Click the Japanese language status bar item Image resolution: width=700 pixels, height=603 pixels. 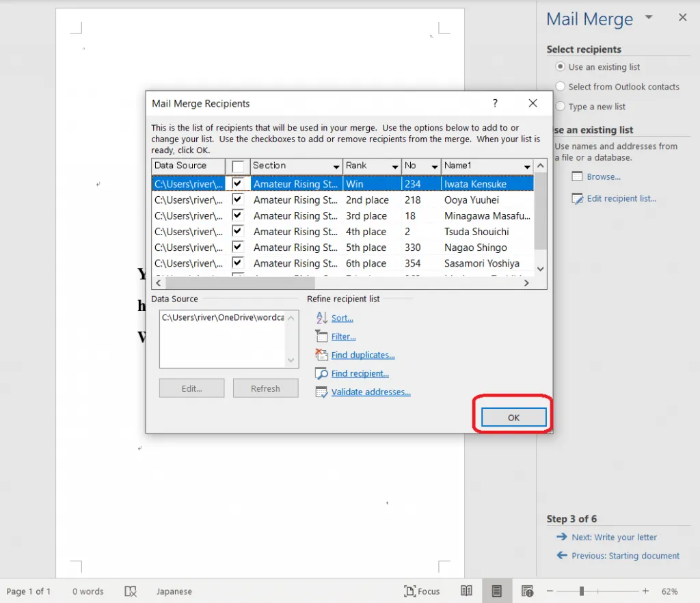click(174, 591)
